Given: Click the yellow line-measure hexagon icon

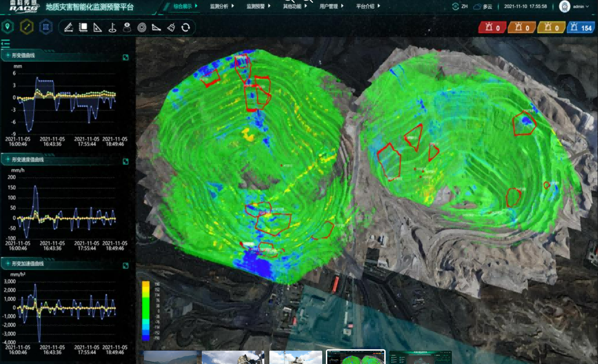Looking at the screenshot, I should point(26,27).
